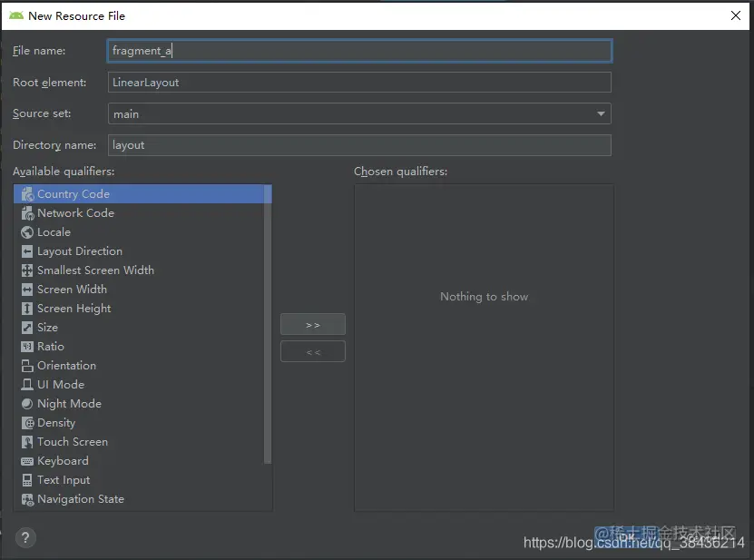
Task: Click the Smallest Screen Width icon
Action: [x=27, y=270]
